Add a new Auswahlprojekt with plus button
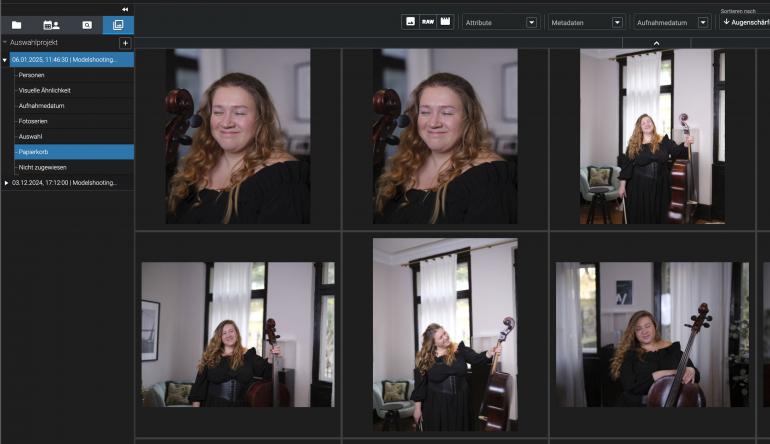 point(125,43)
